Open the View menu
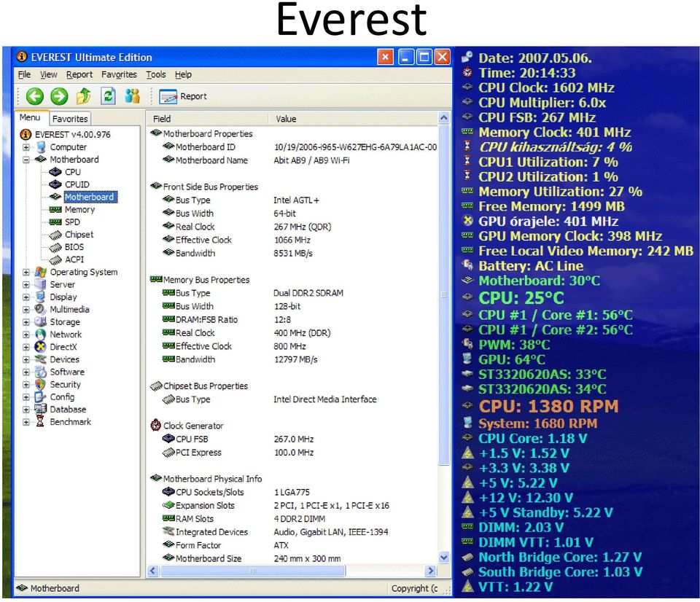 point(49,74)
